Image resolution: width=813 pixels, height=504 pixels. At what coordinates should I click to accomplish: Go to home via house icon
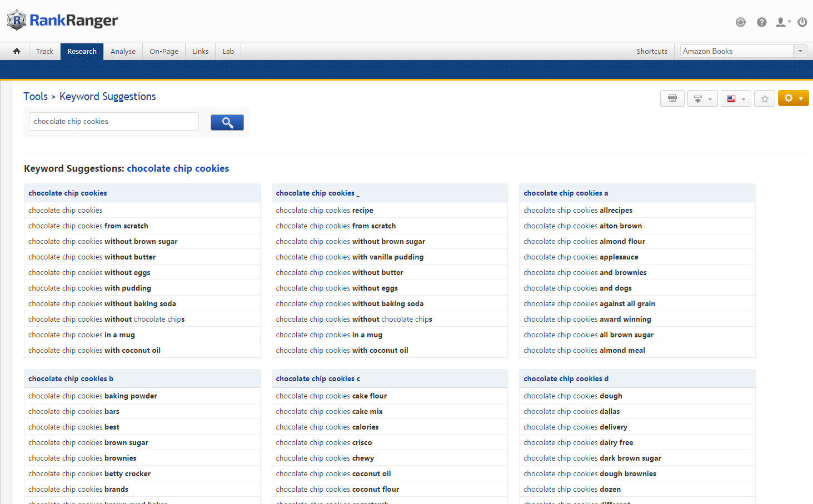pyautogui.click(x=17, y=51)
